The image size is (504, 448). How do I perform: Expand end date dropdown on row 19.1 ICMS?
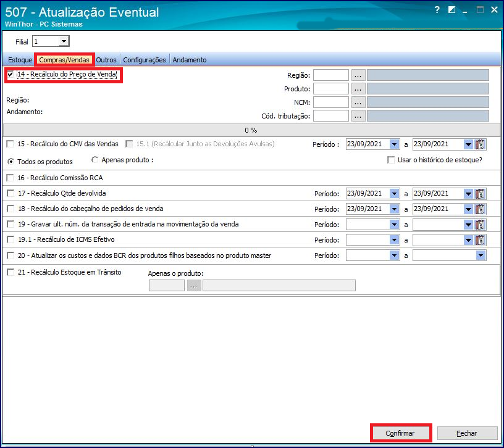point(469,240)
